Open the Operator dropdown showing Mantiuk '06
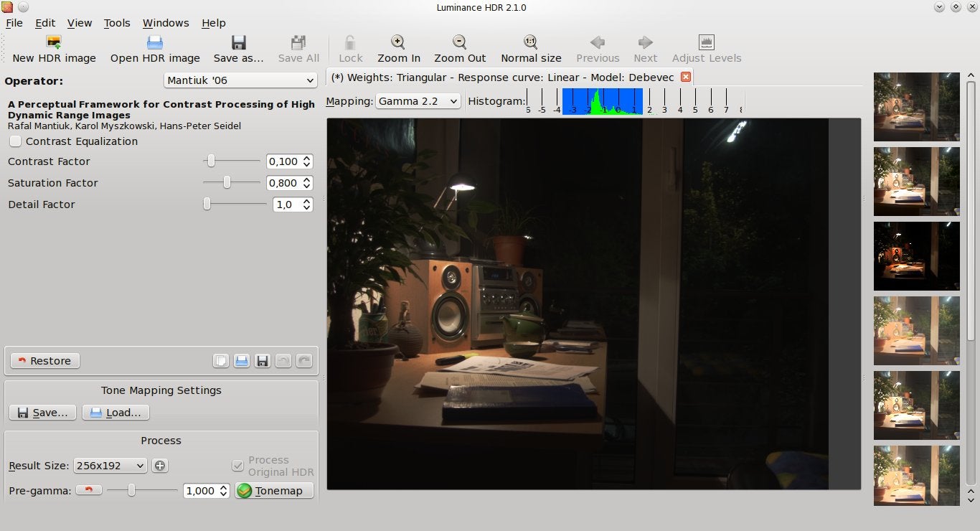The width and height of the screenshot is (980, 531). pyautogui.click(x=240, y=80)
